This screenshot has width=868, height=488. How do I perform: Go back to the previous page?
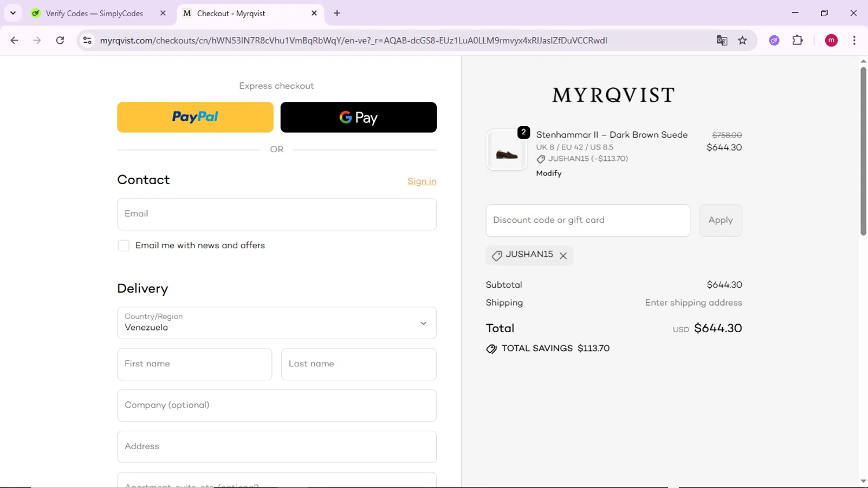[x=14, y=41]
